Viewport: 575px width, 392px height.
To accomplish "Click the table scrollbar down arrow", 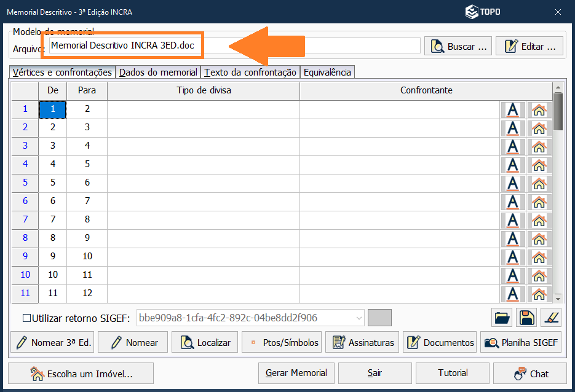I will 558,298.
